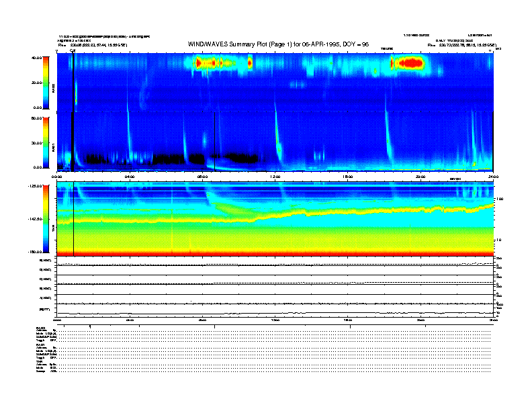Screen dimensions: 532x411
Task: Click the -125.00 label on TNR scale
Action: coord(36,186)
